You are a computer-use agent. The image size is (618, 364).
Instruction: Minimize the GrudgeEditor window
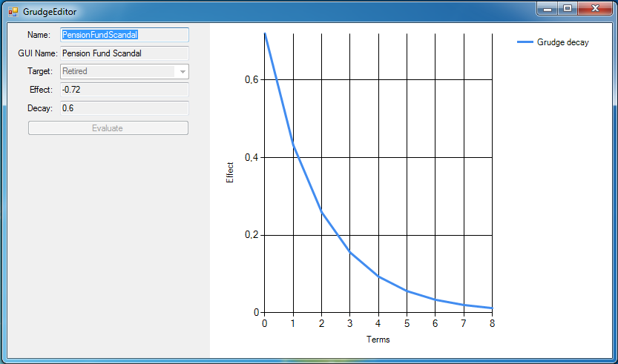(x=547, y=9)
